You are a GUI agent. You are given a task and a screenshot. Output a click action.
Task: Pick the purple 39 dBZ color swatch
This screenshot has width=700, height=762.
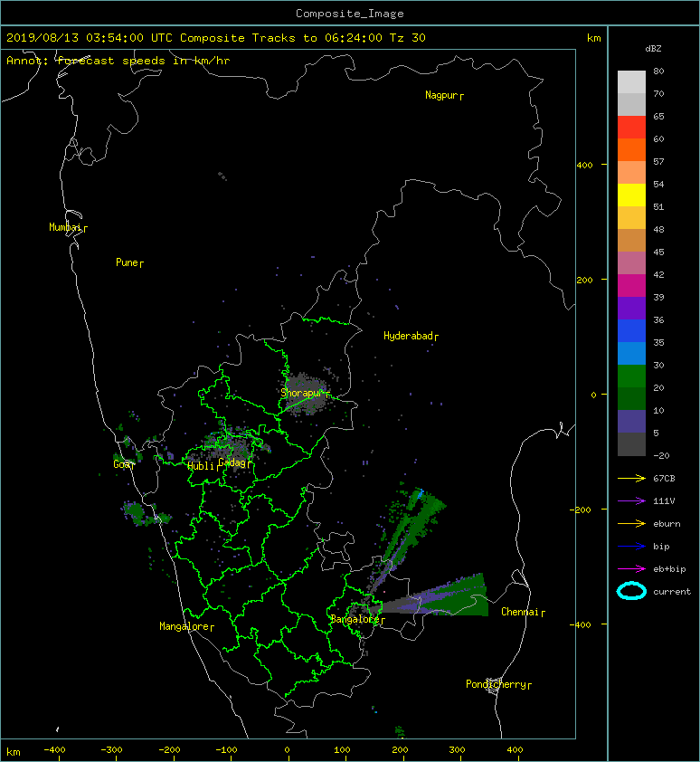[631, 308]
